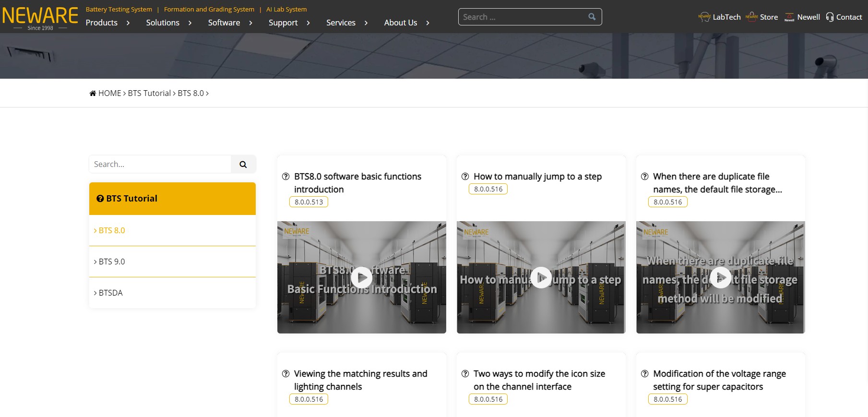Play the BTS8.0 software basic functions video
Viewport: 868px width, 417px height.
tap(362, 277)
